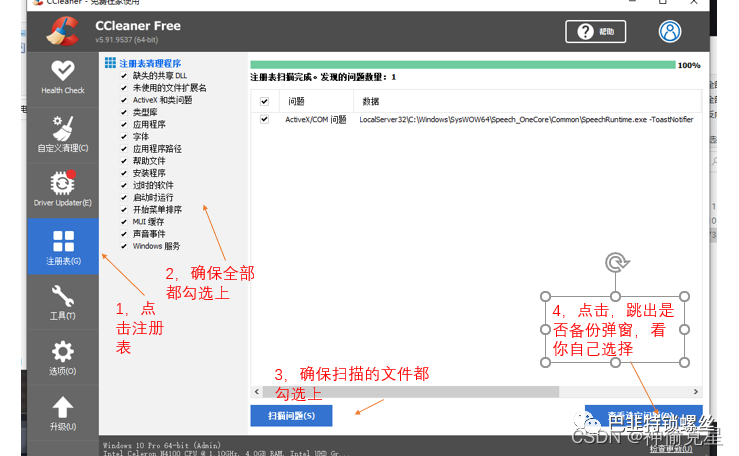
Task: Open the Health Check section
Action: tap(63, 78)
